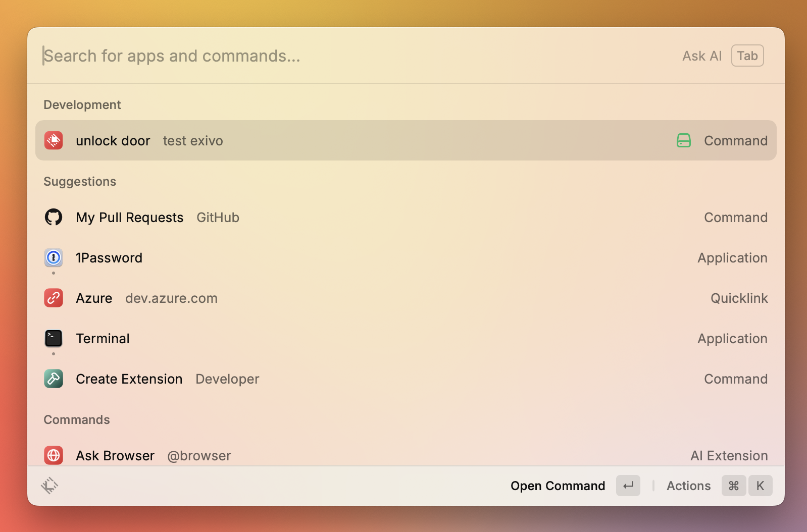Open the Actions menu

point(688,486)
